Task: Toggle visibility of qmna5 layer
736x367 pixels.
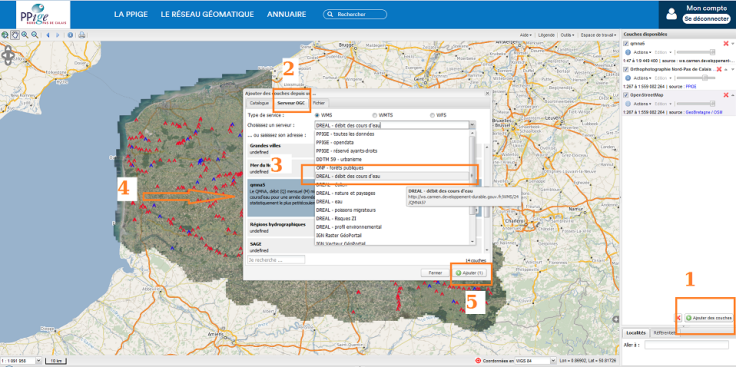Action: point(626,44)
